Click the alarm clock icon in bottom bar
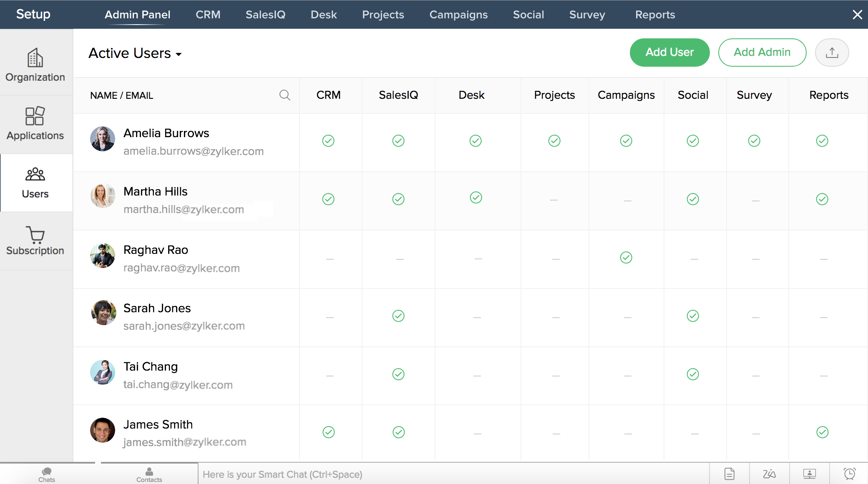This screenshot has width=868, height=484. point(849,474)
